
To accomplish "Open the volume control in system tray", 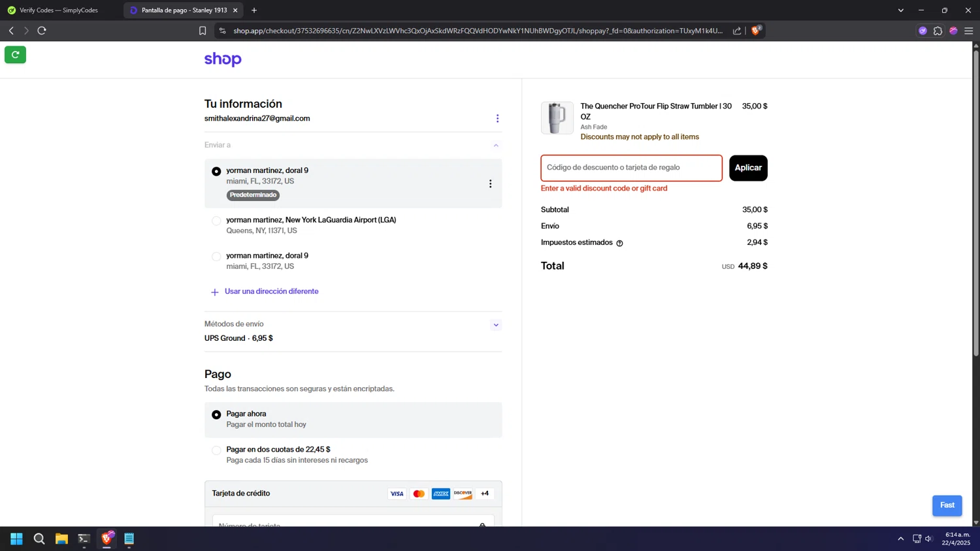I will click(x=929, y=539).
